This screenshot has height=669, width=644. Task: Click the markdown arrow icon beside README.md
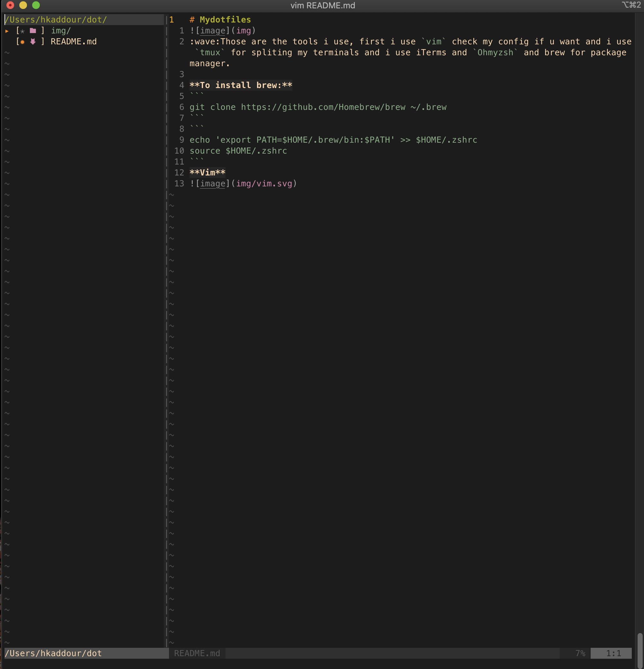(33, 42)
